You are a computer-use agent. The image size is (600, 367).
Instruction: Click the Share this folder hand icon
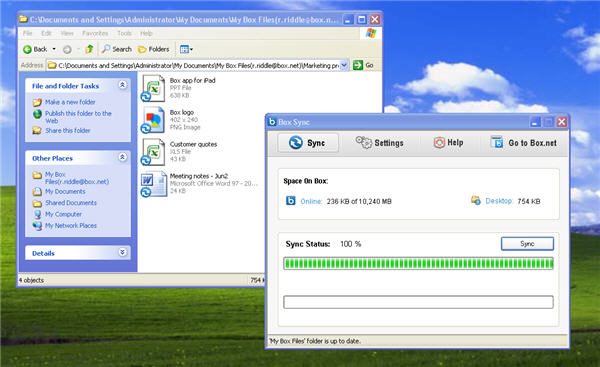click(37, 130)
